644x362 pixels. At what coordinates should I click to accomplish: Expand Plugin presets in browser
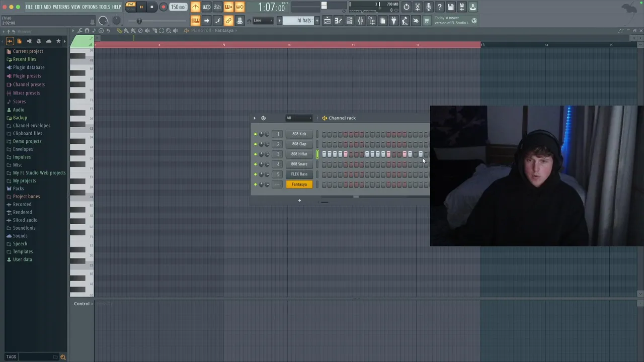[x=27, y=76]
